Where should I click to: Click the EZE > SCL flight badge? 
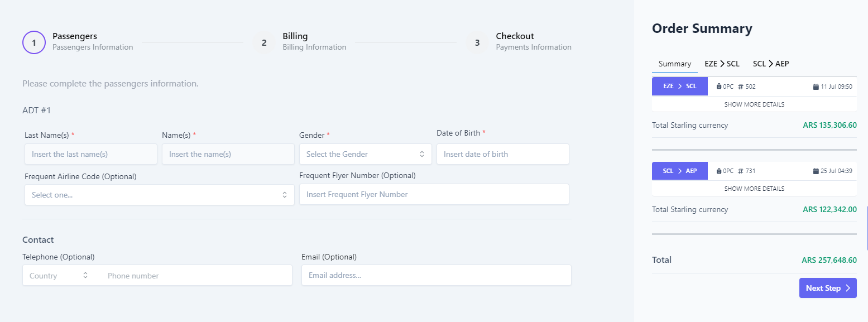679,86
